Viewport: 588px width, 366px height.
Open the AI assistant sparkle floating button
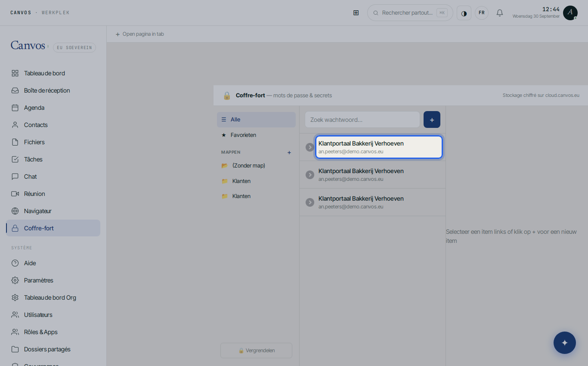(565, 343)
